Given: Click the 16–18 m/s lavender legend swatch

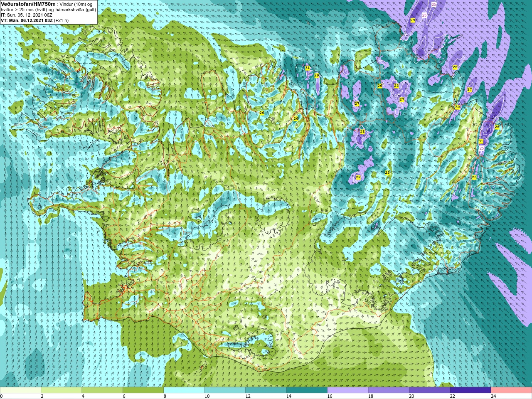Looking at the screenshot, I should click(x=348, y=390).
